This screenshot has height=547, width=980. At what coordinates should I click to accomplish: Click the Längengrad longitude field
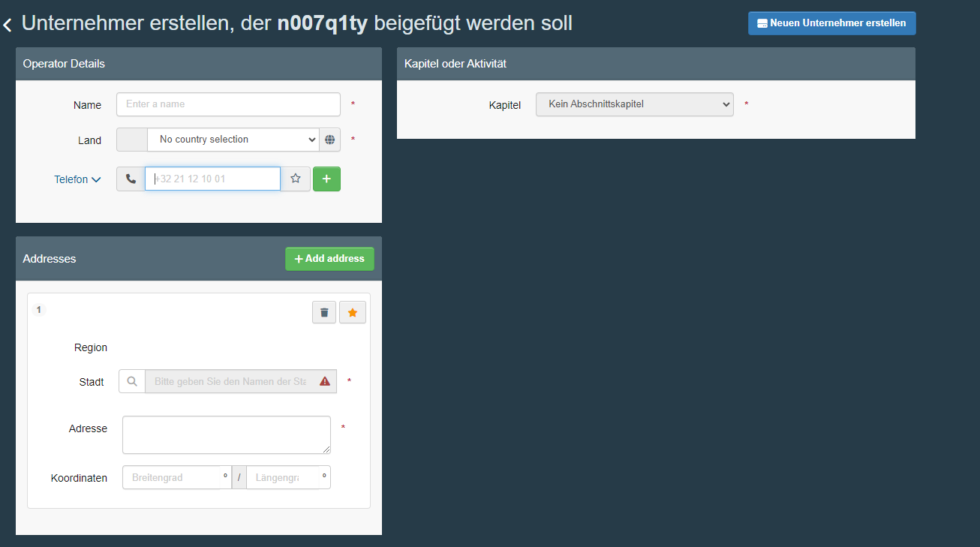[x=283, y=477]
